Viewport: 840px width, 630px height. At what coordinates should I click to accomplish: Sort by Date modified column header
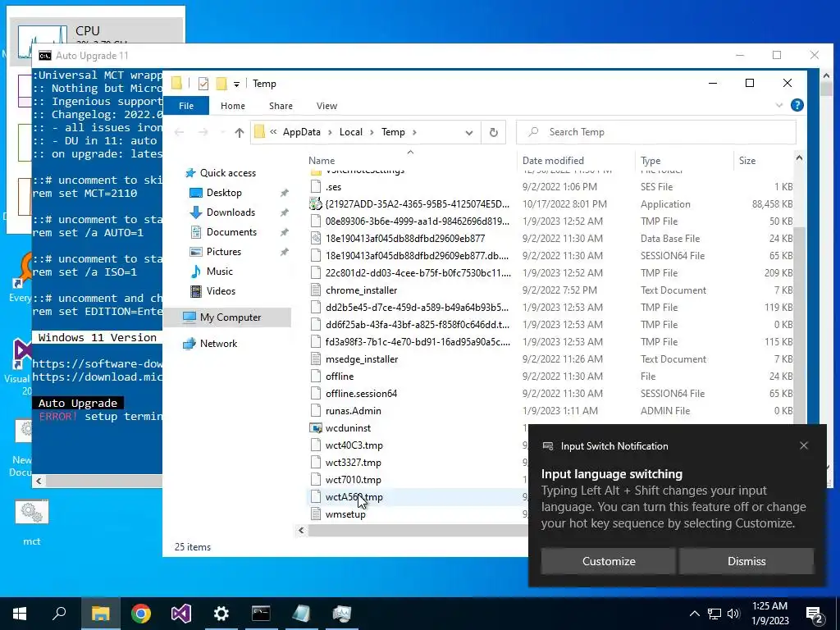(553, 161)
